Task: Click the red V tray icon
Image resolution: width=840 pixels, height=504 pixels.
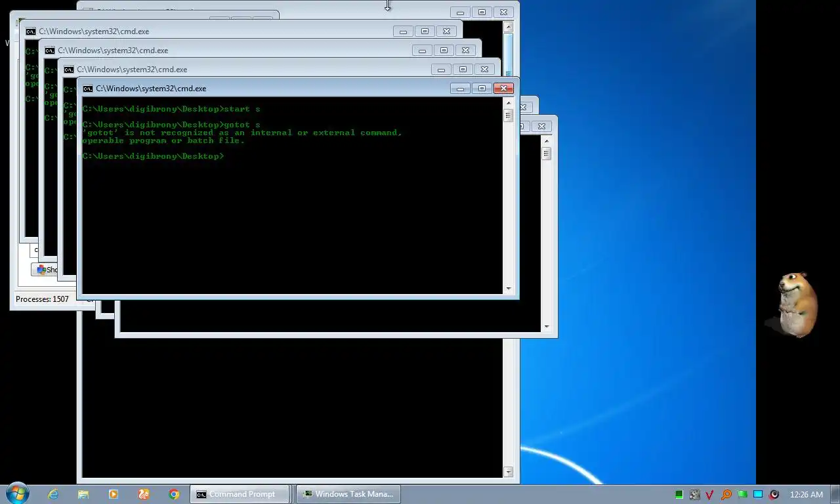Action: point(709,494)
